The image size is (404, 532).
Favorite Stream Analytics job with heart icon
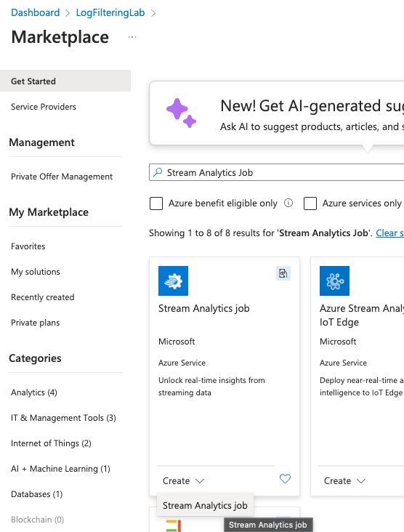[285, 479]
